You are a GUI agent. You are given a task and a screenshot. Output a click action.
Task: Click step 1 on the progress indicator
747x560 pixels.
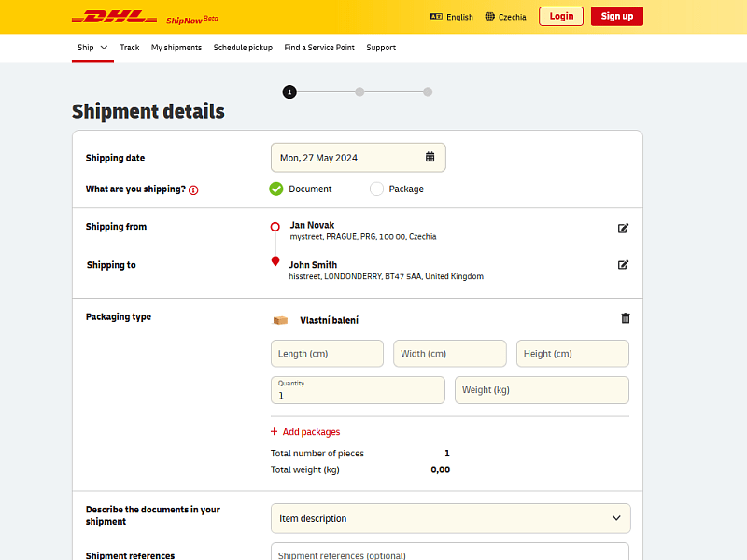[x=289, y=91]
